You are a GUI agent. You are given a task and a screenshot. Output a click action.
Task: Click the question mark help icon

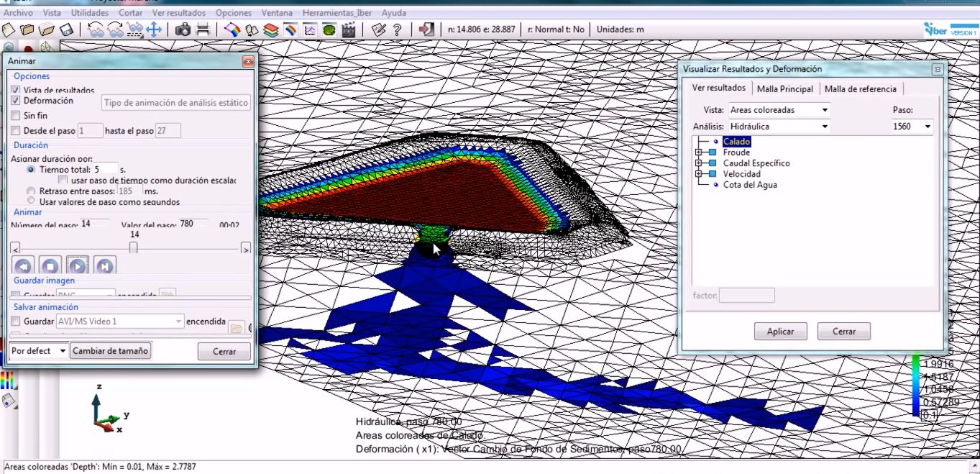coord(398,29)
